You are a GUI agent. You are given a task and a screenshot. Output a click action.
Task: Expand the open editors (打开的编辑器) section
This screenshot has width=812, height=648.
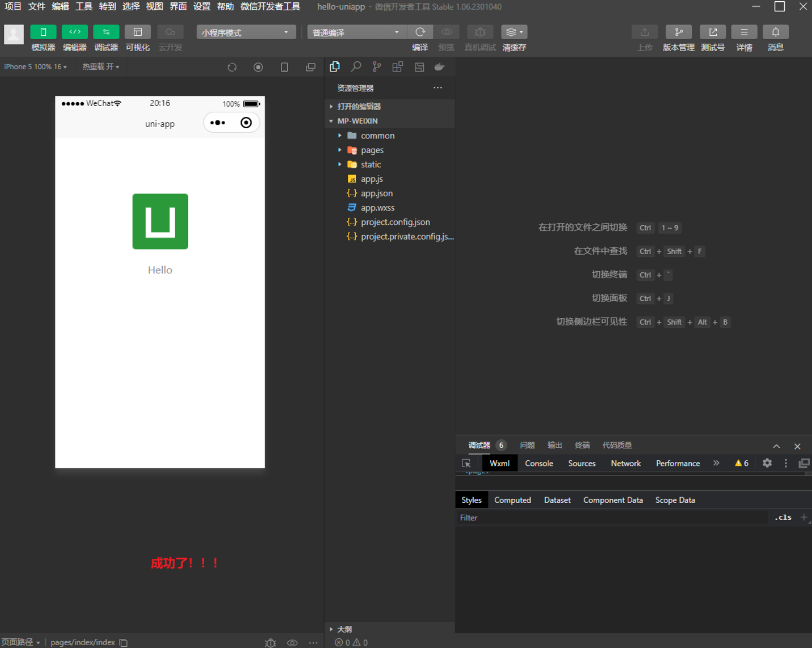[x=390, y=107]
